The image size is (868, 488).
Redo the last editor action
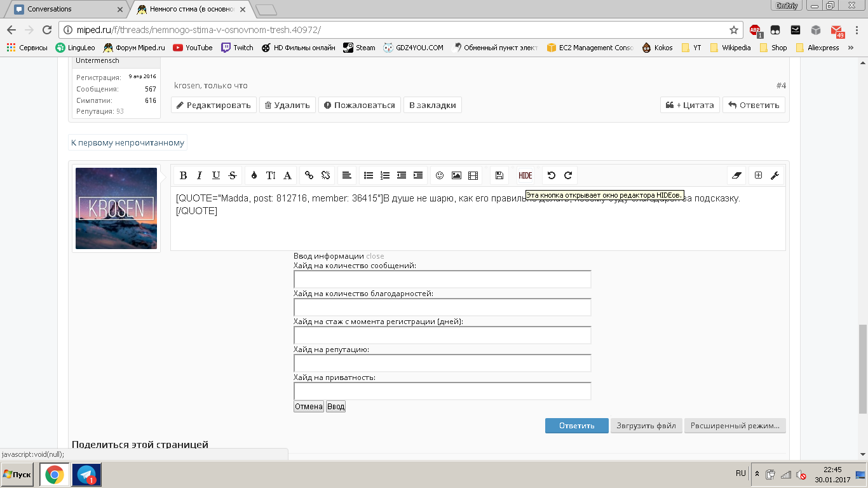pyautogui.click(x=568, y=175)
